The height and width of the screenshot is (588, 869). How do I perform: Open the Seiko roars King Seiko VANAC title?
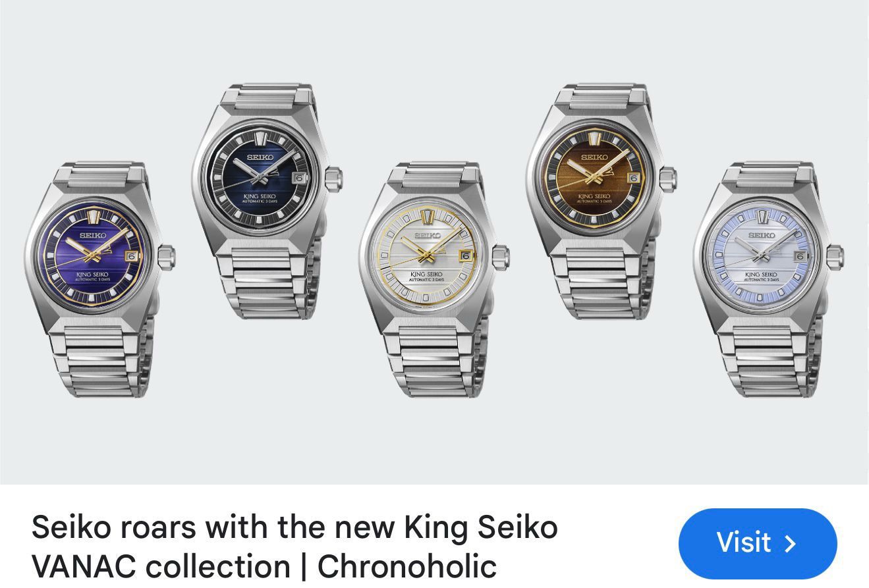(294, 547)
